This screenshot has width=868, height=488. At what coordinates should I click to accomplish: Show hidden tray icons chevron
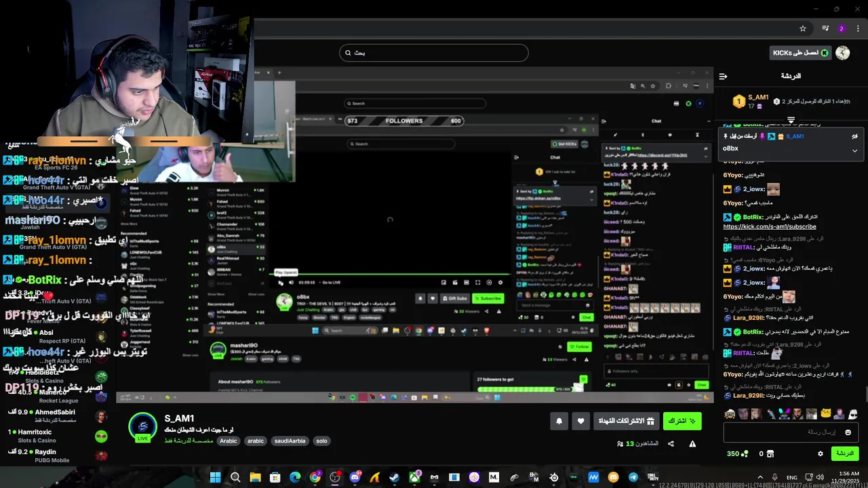tap(759, 477)
